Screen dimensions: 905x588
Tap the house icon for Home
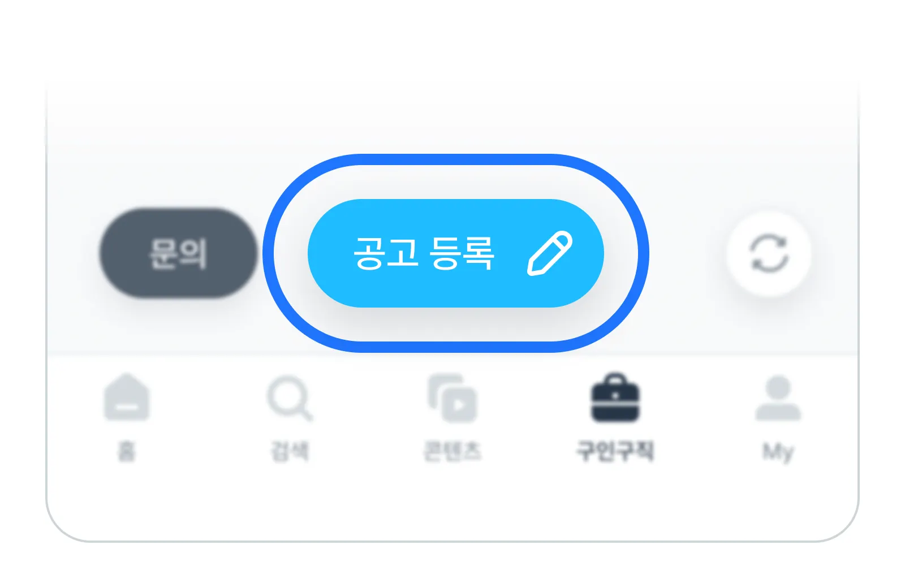(127, 397)
